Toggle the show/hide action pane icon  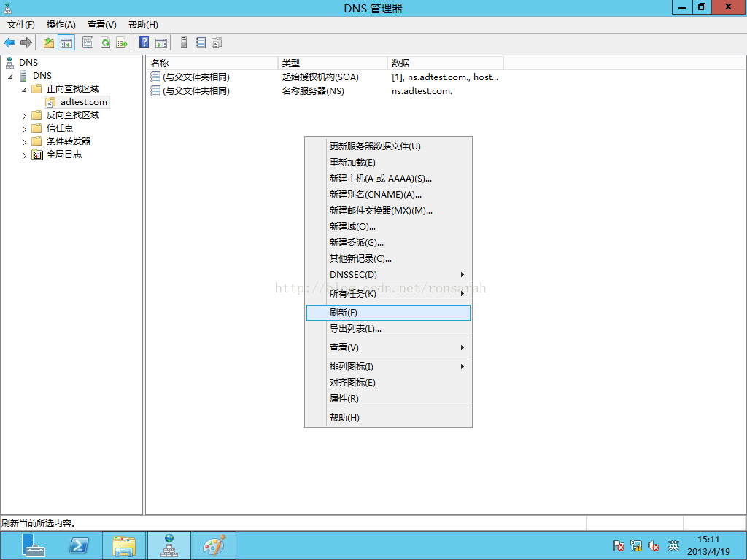click(161, 43)
